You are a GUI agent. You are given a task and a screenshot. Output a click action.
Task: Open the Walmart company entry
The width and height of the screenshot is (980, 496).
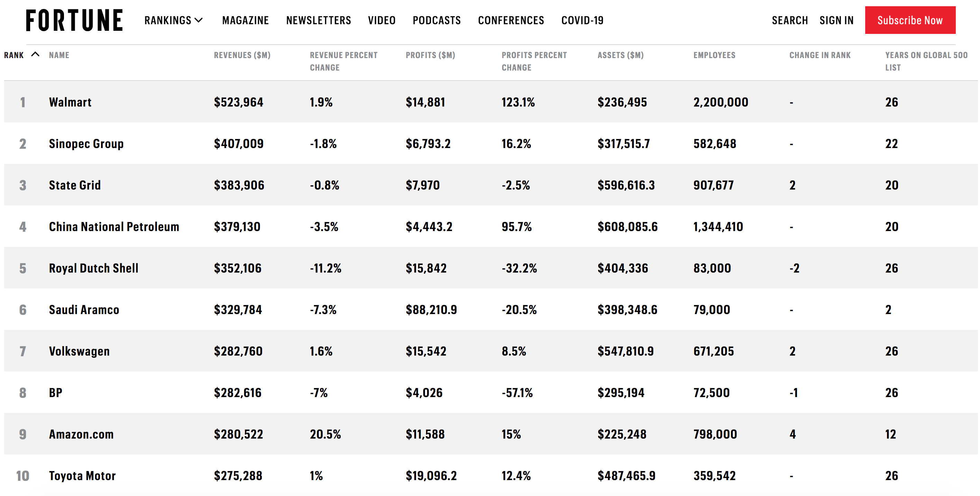[x=70, y=102]
